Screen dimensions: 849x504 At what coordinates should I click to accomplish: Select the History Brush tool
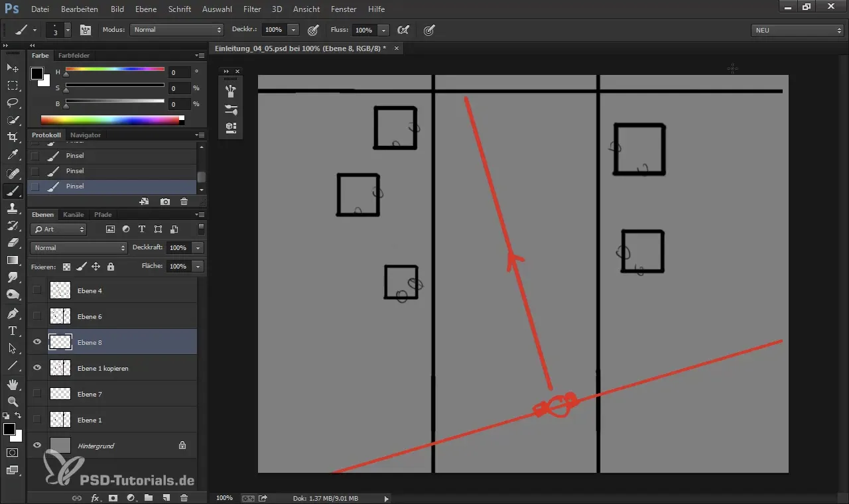pos(13,225)
